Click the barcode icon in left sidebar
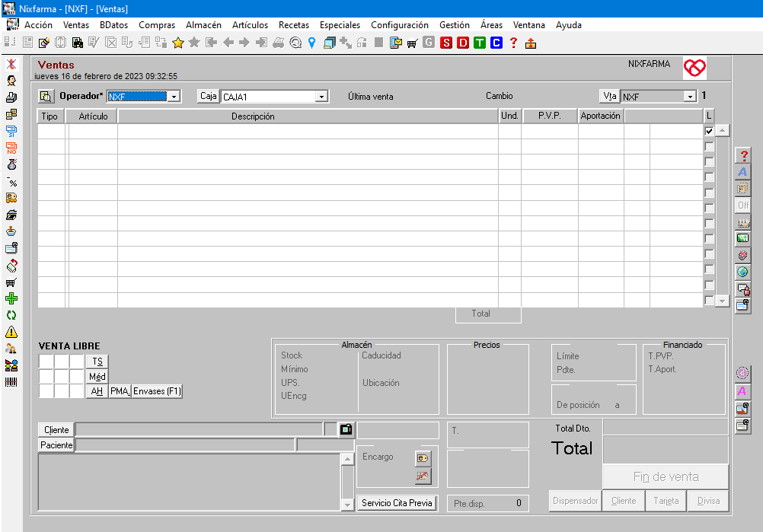Screen dimensions: 763x532 (x=11, y=382)
